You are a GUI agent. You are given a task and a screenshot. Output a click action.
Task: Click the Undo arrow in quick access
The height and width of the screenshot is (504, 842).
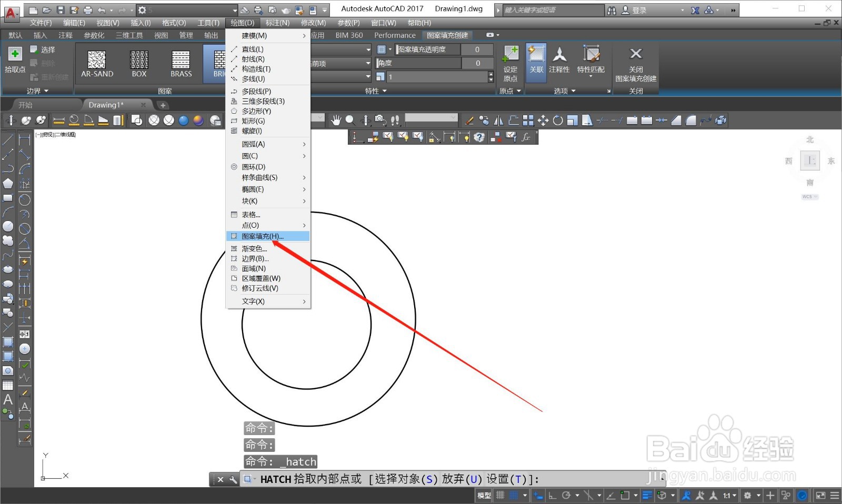[102, 10]
